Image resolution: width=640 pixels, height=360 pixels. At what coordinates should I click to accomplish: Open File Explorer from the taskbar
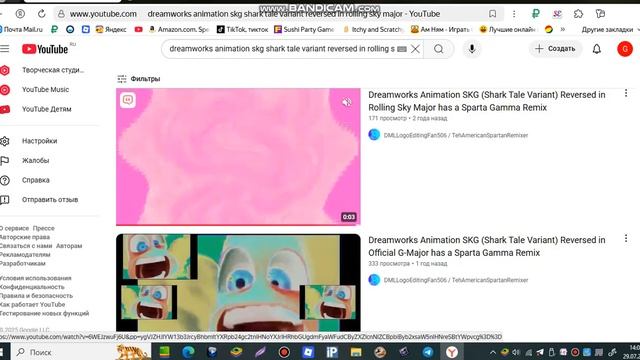(356, 352)
